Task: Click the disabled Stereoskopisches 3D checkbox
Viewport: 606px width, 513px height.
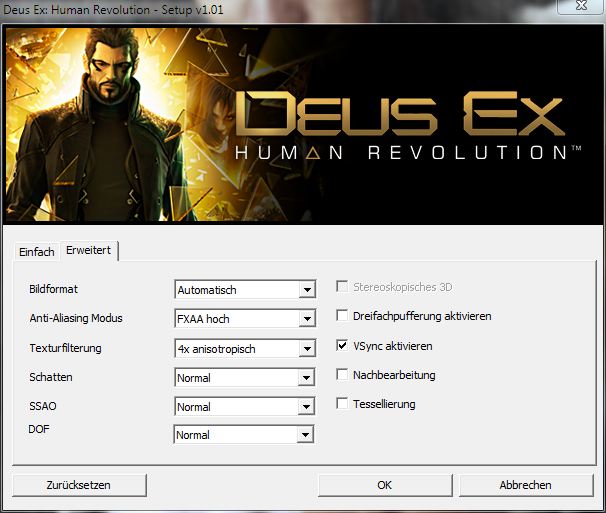Action: [x=342, y=286]
